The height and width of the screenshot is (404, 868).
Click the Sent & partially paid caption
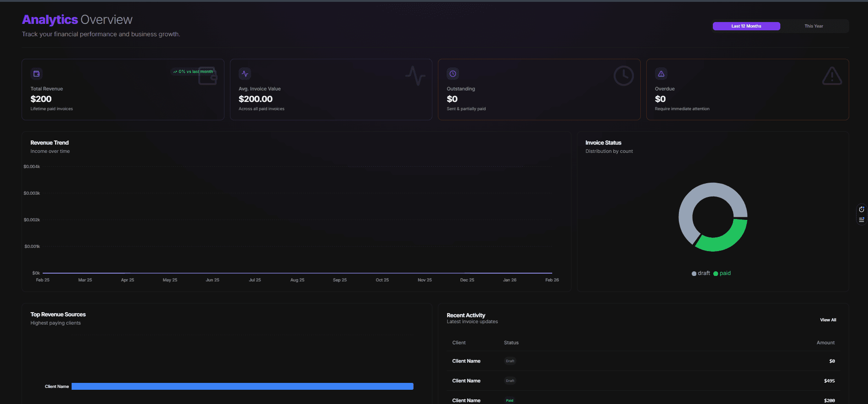point(466,109)
